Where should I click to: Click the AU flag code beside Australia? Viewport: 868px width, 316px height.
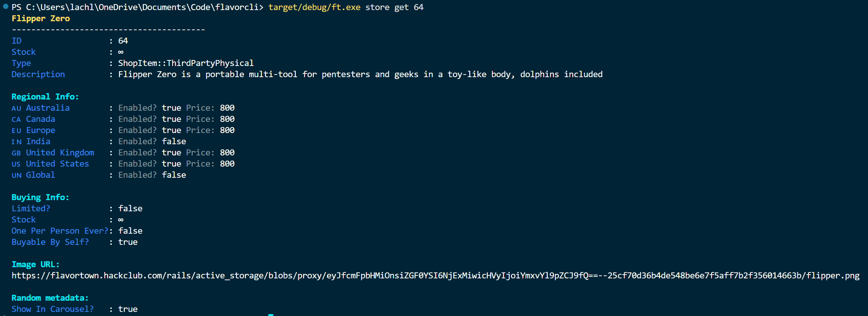[x=16, y=108]
